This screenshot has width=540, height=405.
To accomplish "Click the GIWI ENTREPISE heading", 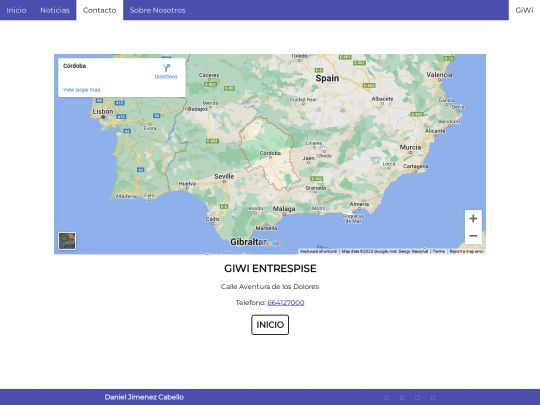I will pos(270,268).
